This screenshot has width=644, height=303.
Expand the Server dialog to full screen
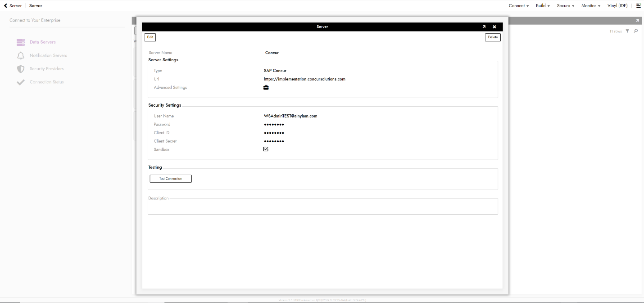(x=484, y=27)
